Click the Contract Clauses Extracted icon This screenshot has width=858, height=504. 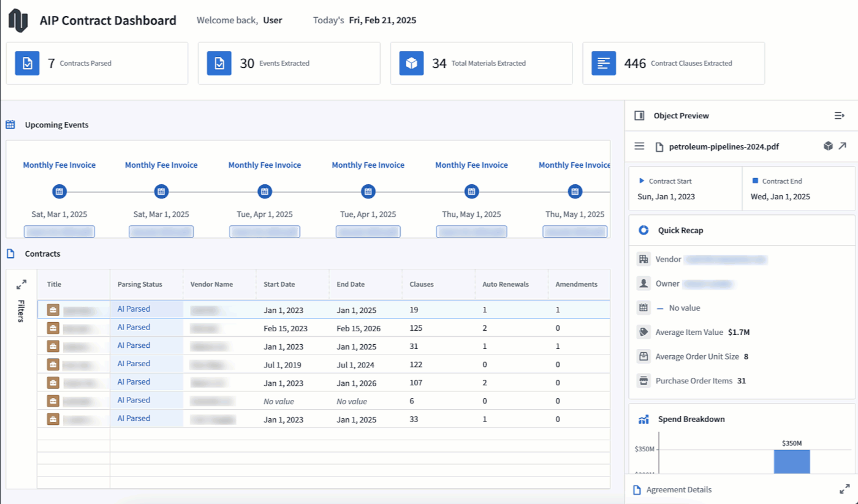[604, 63]
